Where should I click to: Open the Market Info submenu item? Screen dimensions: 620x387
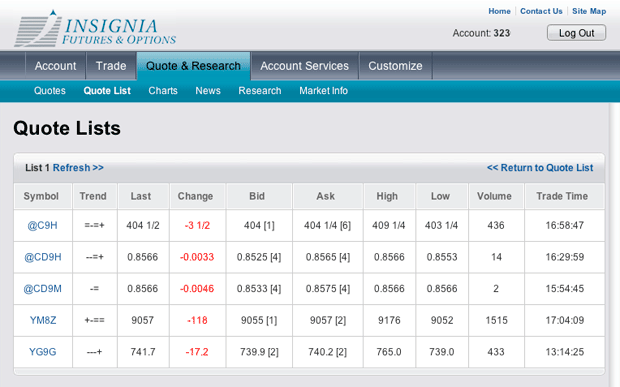pyautogui.click(x=323, y=91)
